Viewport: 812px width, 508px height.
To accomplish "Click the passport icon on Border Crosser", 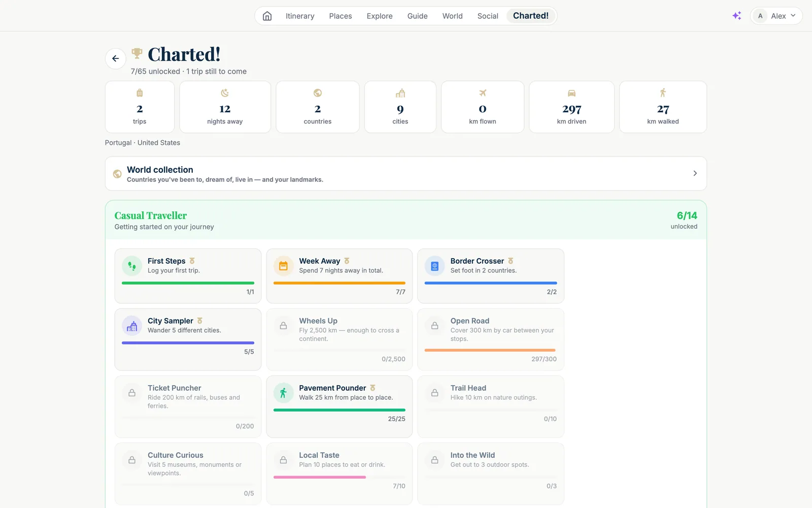I will (x=434, y=266).
